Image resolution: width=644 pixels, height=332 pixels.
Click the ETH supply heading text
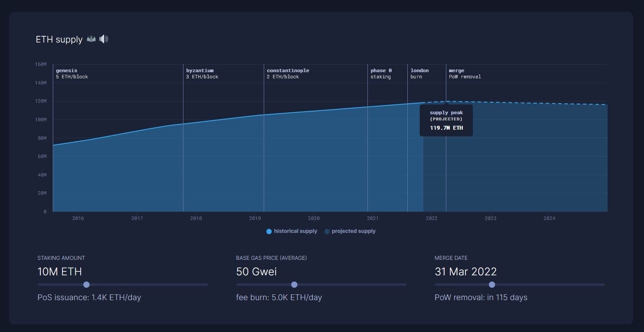(59, 39)
